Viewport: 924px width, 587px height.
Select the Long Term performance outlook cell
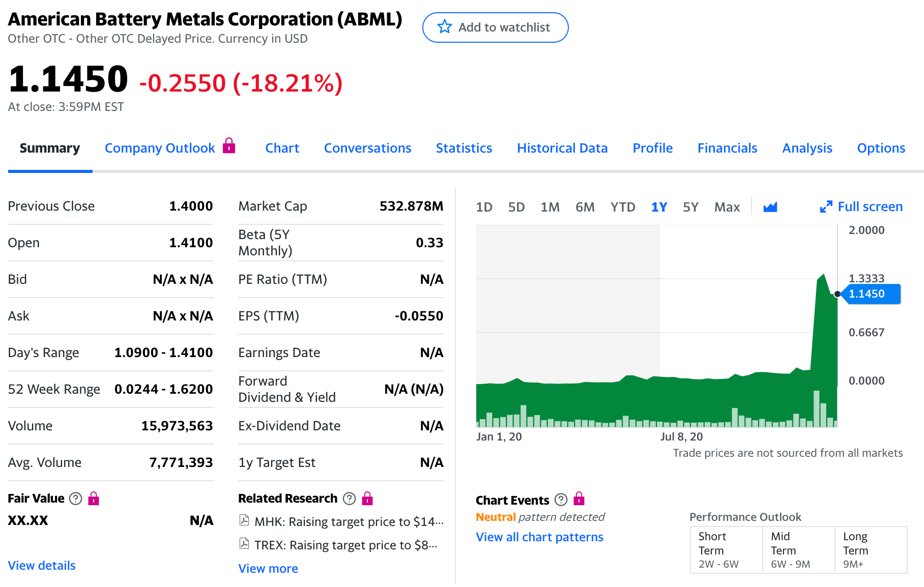click(871, 550)
